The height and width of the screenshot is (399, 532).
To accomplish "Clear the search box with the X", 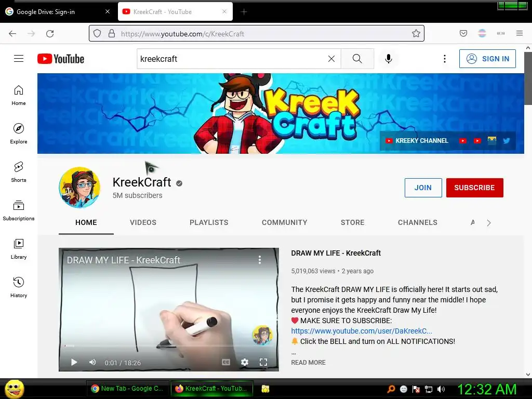I will [331, 59].
